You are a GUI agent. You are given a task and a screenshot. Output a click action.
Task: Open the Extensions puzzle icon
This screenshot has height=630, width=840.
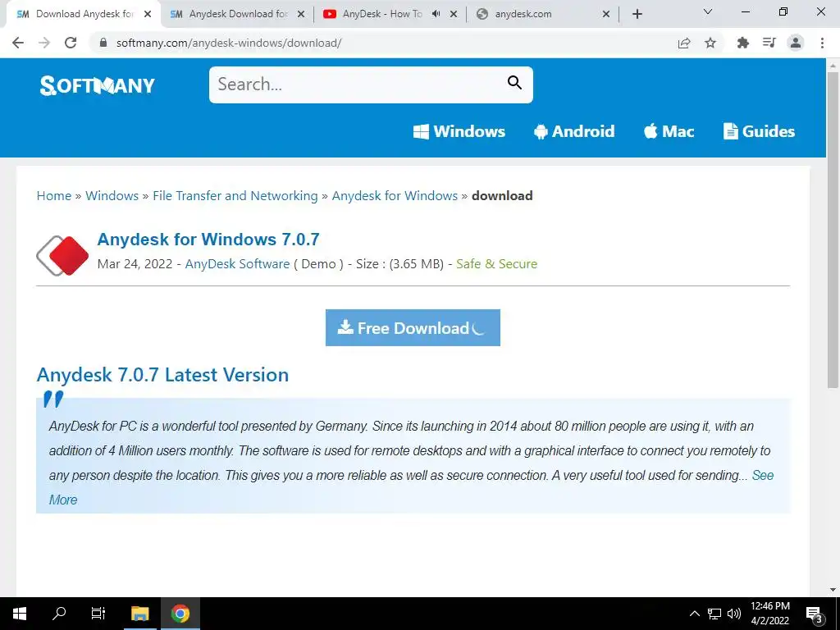pos(742,43)
